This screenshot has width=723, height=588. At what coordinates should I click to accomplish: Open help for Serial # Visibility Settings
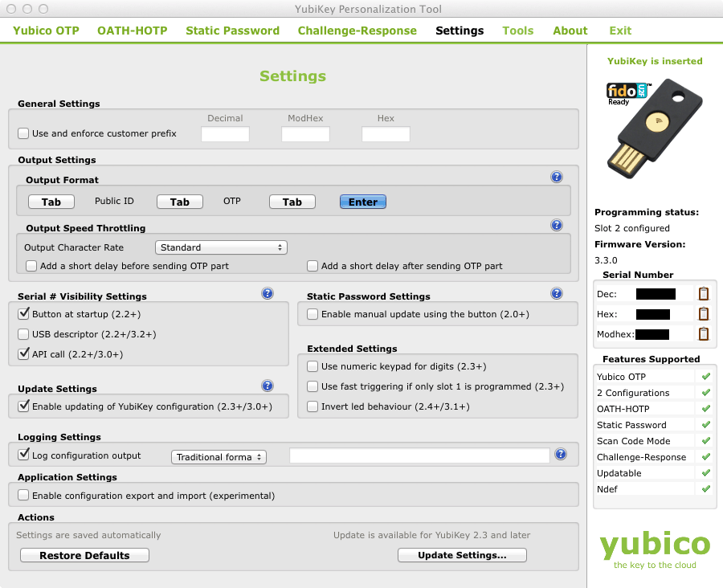coord(268,293)
